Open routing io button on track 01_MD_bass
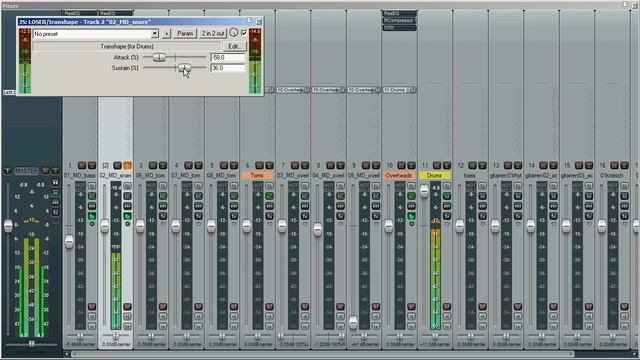Viewport: 640px width, 360px height. (92, 196)
